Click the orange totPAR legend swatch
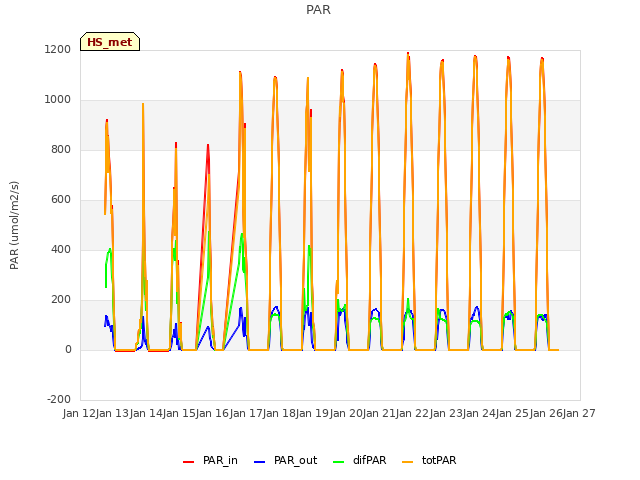The image size is (640, 480). (x=408, y=462)
